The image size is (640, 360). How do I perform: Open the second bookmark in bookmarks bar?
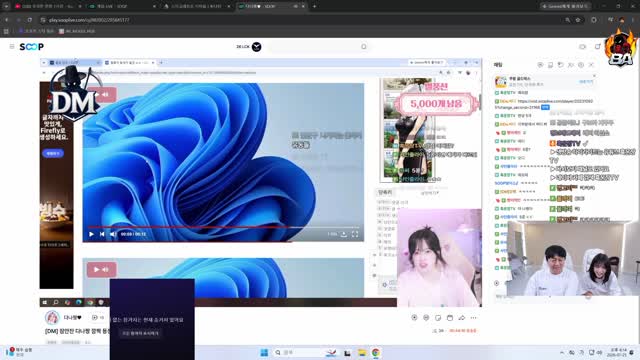pos(77,31)
